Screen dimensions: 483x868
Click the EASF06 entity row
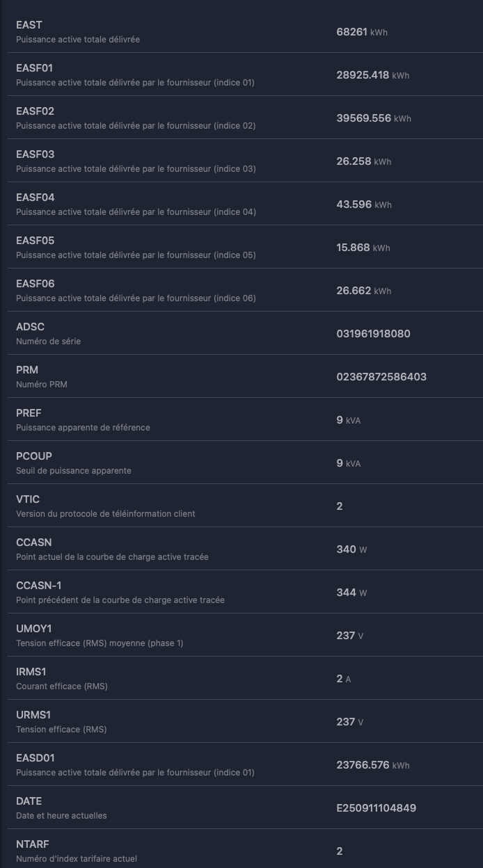pyautogui.click(x=241, y=291)
